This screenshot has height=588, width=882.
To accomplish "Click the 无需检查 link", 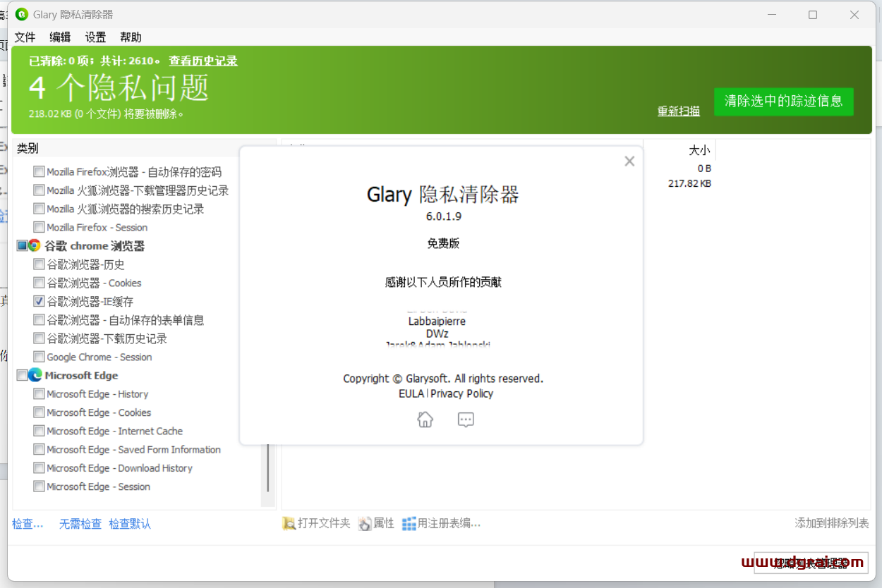I will [80, 524].
